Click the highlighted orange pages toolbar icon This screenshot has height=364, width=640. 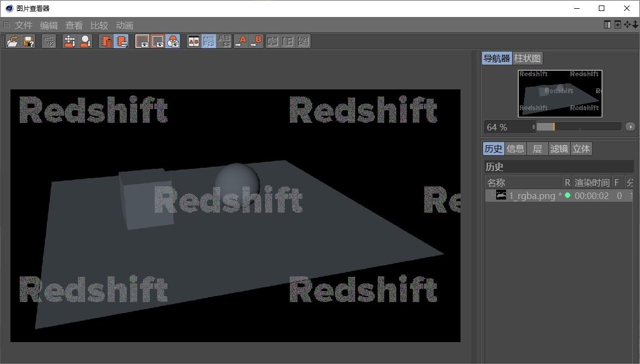pos(122,41)
